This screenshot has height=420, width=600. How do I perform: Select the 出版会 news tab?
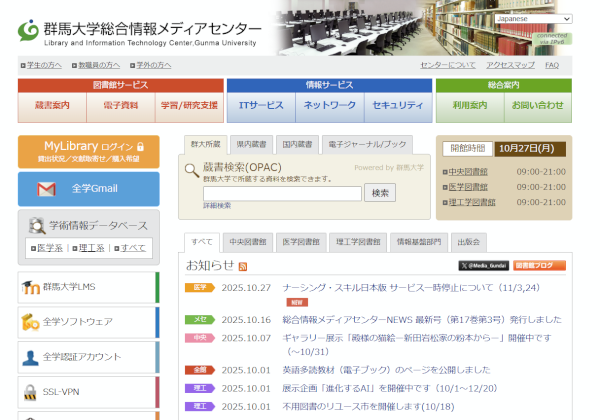click(469, 242)
